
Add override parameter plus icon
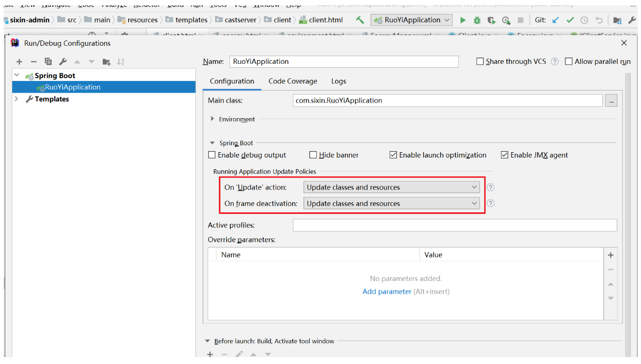point(611,255)
